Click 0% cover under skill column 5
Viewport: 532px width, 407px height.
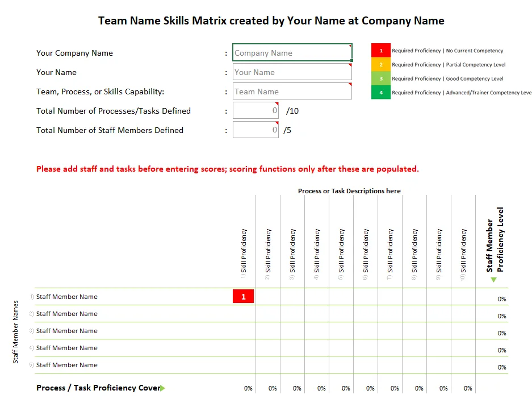click(x=346, y=388)
